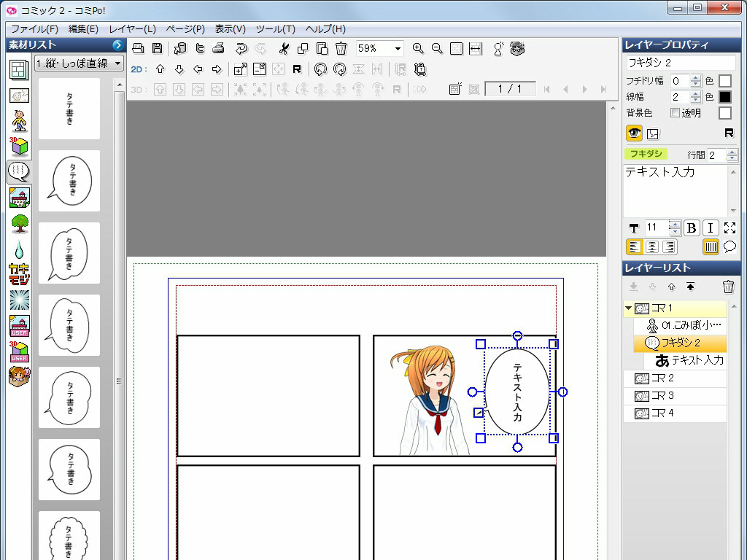Image resolution: width=747 pixels, height=560 pixels.
Task: Open the balloon type dropdown 1.縦･しっぽ直線
Action: point(79,63)
